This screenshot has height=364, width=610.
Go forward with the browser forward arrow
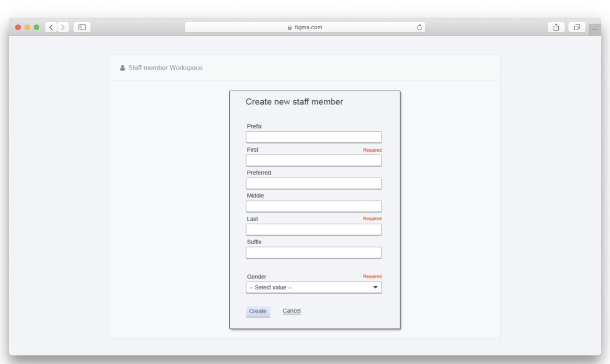63,27
